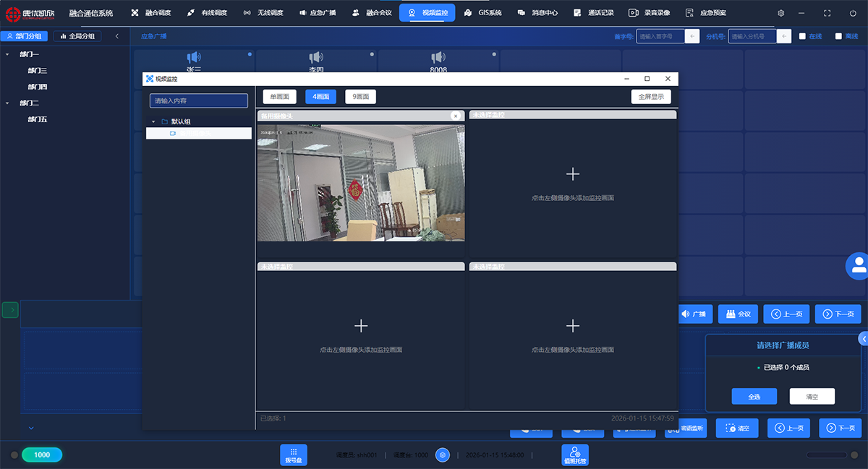
Task: Click the 请输入内容 search field
Action: click(x=199, y=100)
